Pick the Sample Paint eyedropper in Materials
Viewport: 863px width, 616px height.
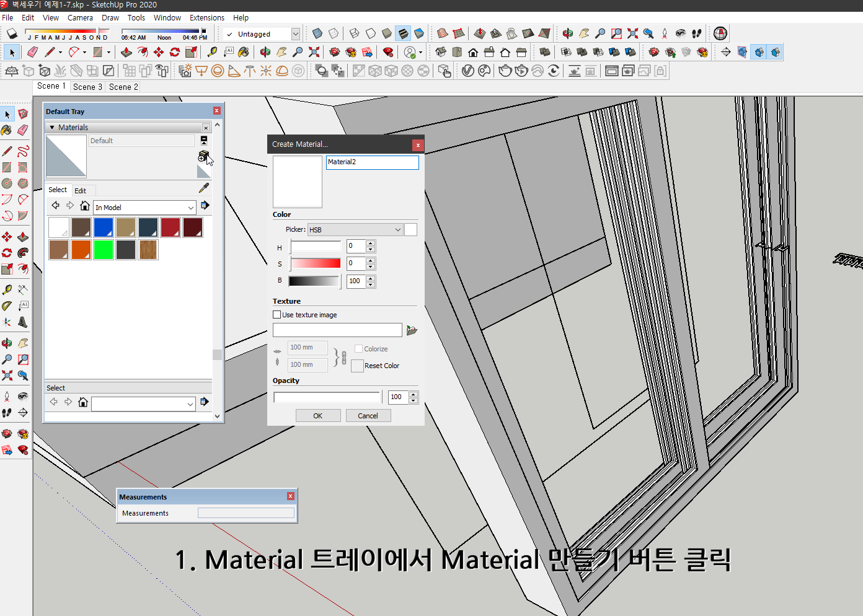click(x=204, y=188)
